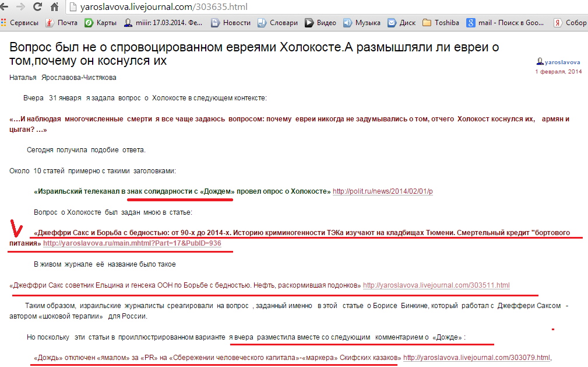This screenshot has height=367, width=588.
Task: Click the user icon next to yaroslavova
Action: [540, 62]
